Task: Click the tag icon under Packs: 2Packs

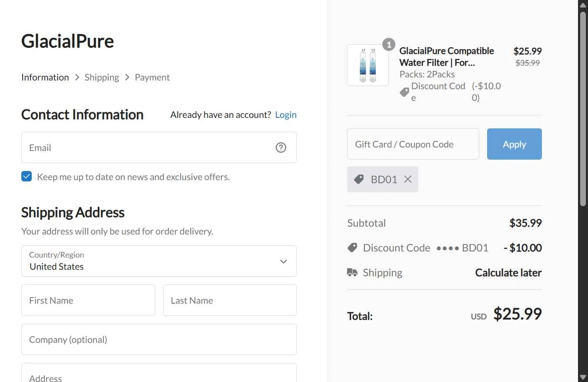Action: point(404,92)
